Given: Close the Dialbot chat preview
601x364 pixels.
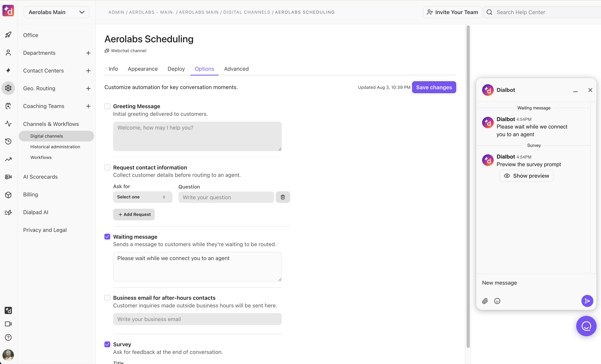Looking at the screenshot, I should [590, 90].
